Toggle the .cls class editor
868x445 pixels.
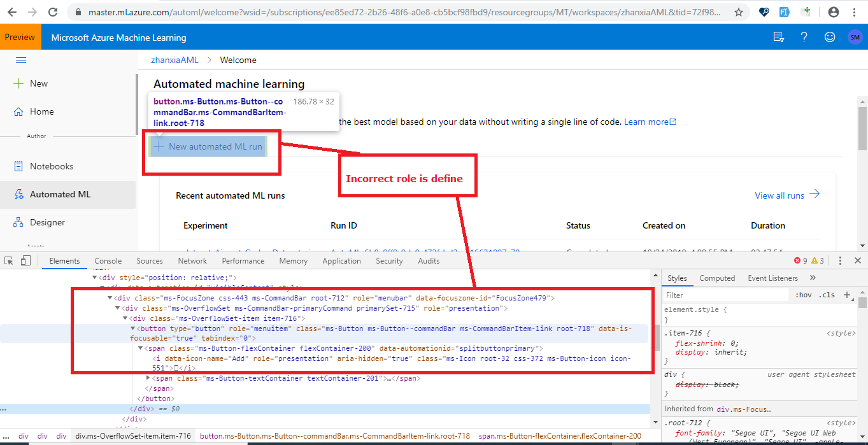(x=827, y=294)
